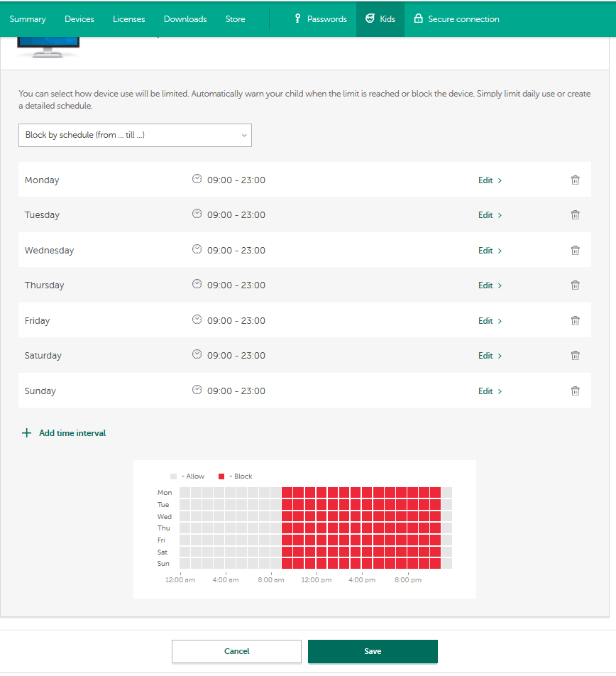Expand Edit for Saturday schedule
Image resolution: width=616 pixels, height=676 pixels.
(x=490, y=356)
